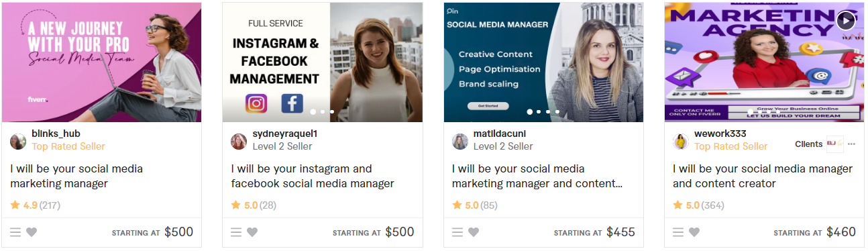
Task: Click the blinks_hub seller avatar
Action: tap(18, 142)
